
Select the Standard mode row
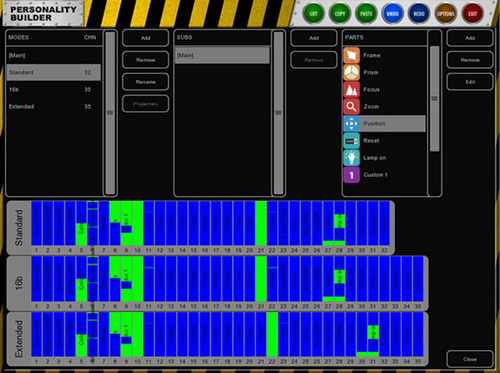coord(54,72)
